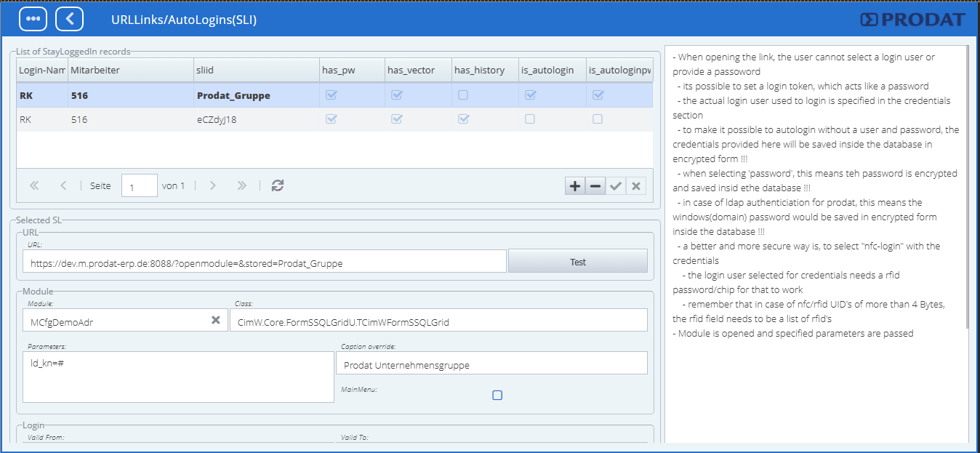Refresh the StayLoggedIn records list
Image resolution: width=980 pixels, height=453 pixels.
pyautogui.click(x=277, y=186)
